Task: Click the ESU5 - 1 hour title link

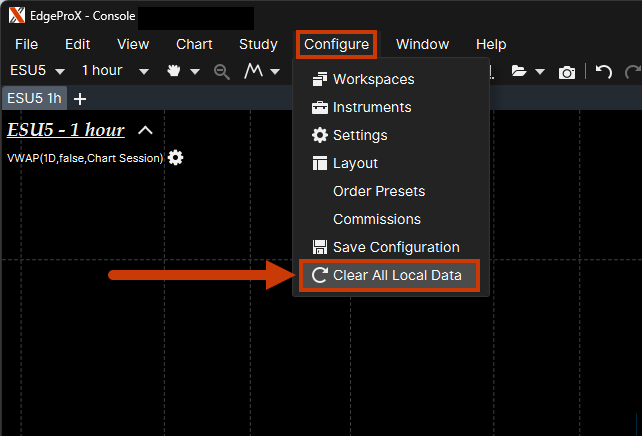Action: pyautogui.click(x=66, y=130)
